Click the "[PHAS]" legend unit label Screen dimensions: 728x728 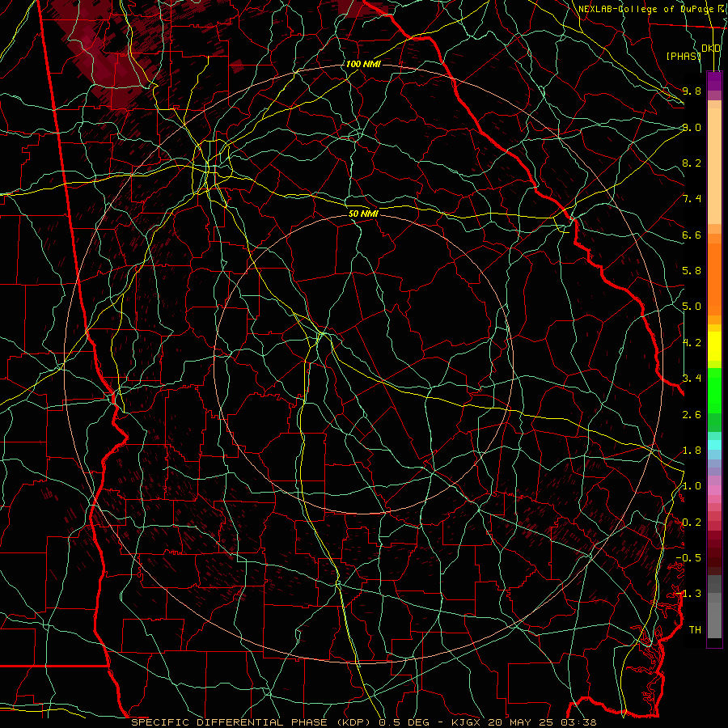(684, 56)
